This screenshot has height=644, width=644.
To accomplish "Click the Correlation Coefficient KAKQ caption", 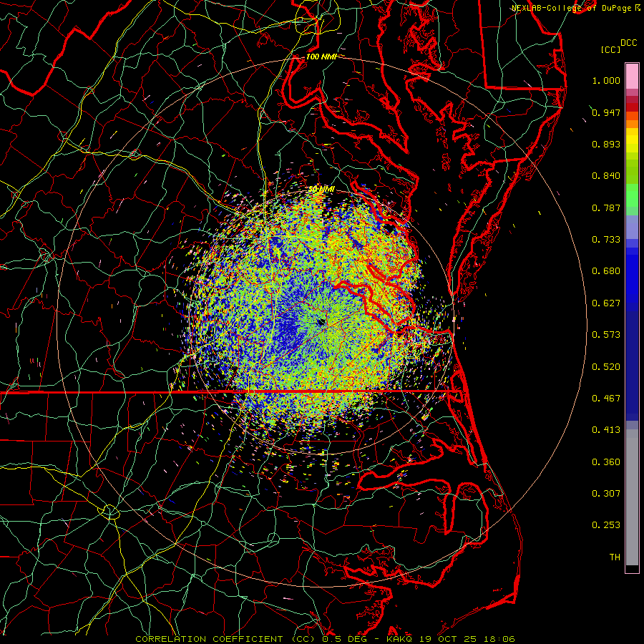I will pyautogui.click(x=325, y=639).
